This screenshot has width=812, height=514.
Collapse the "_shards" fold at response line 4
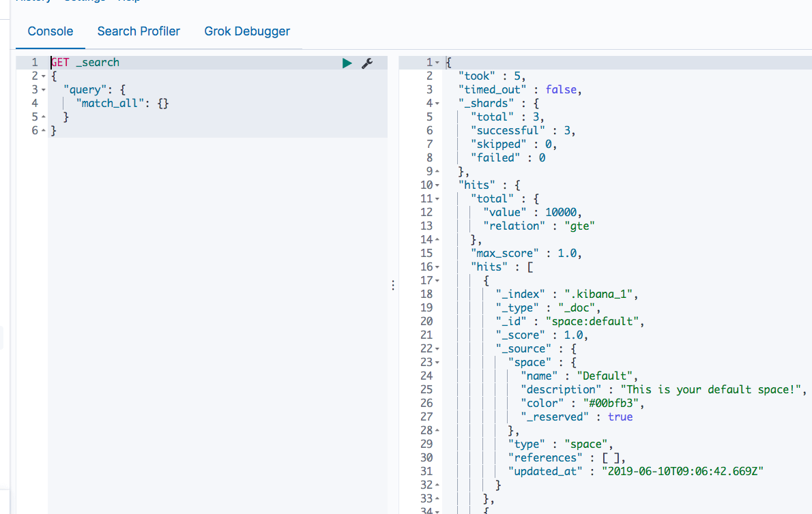pos(437,104)
